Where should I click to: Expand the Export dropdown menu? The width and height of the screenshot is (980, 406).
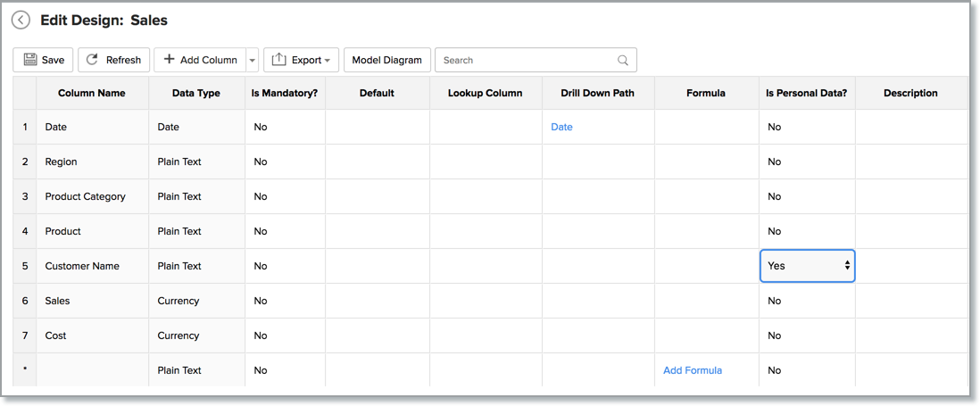[327, 61]
